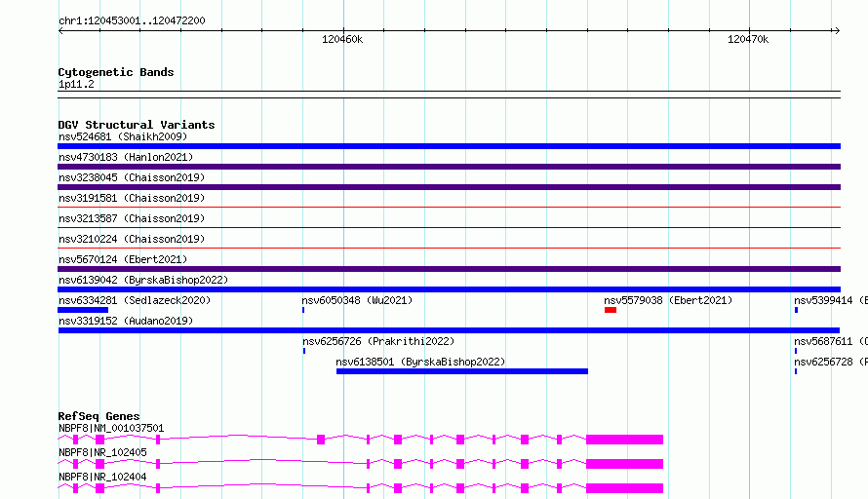Click variant label nsv6334281 (Sedlazeck2020)

(135, 300)
